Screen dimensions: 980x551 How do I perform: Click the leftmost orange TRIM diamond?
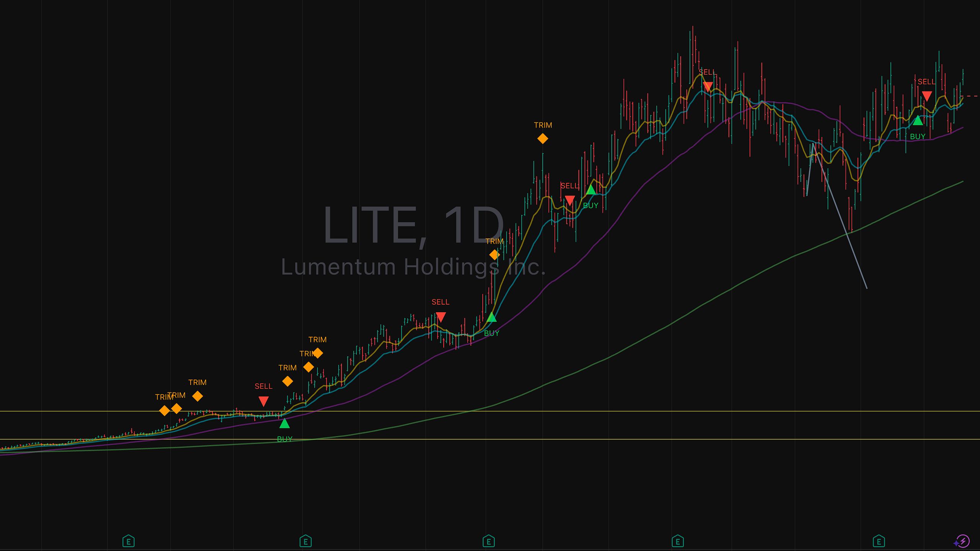pyautogui.click(x=164, y=411)
